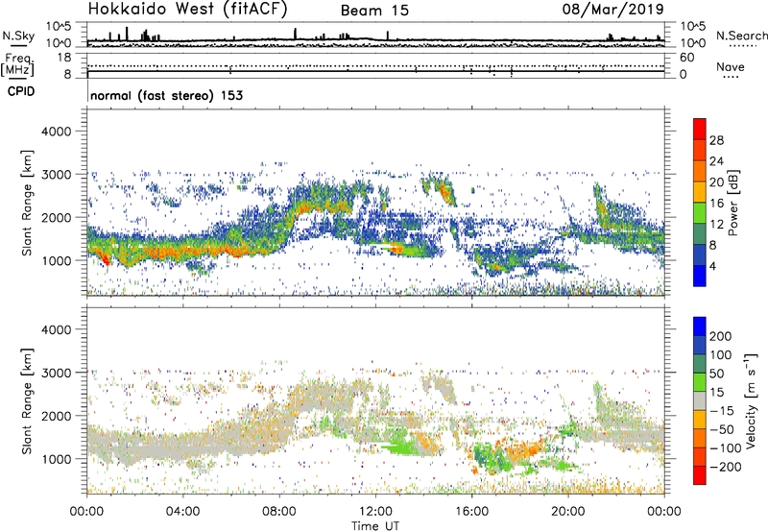Click the '200' velocity colorbar tick value

(721, 336)
